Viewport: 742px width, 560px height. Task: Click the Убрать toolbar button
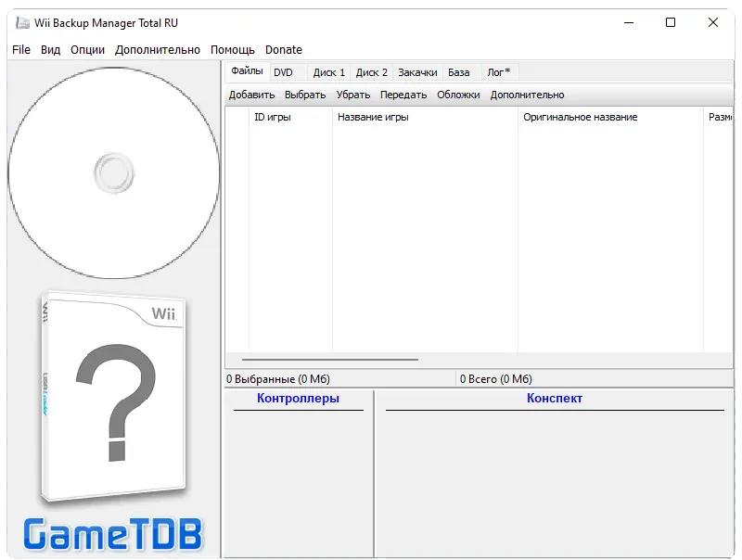353,95
